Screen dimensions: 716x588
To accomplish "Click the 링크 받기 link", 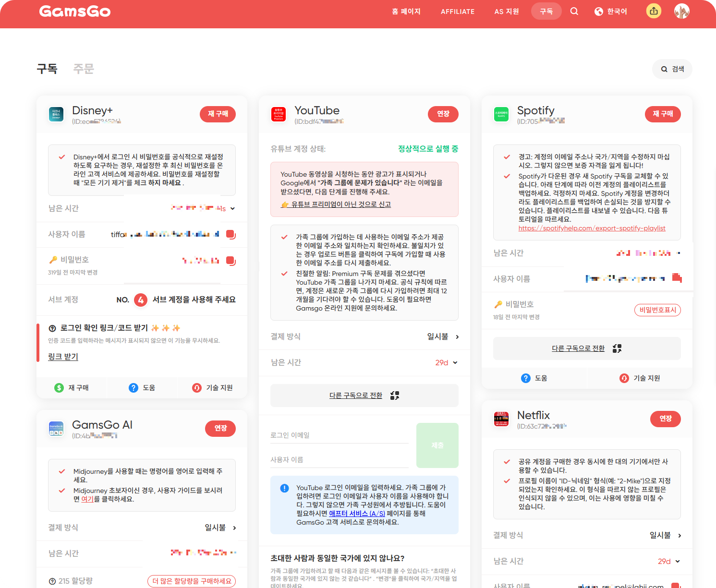I will point(63,357).
